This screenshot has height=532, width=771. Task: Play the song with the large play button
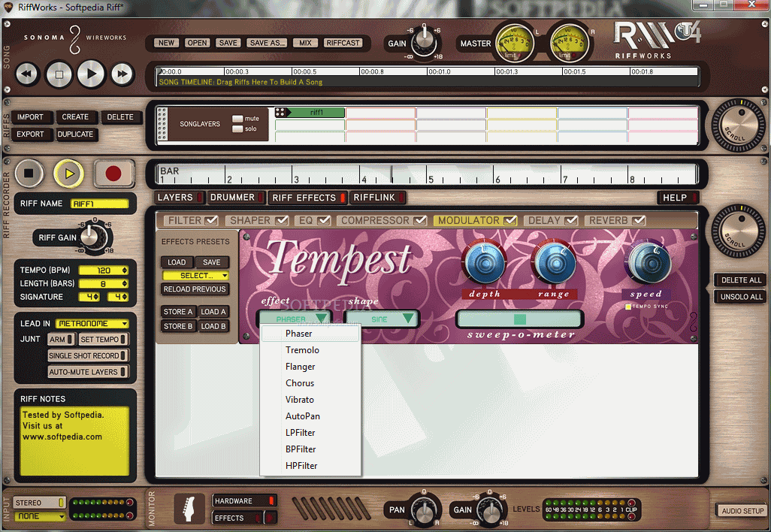91,74
